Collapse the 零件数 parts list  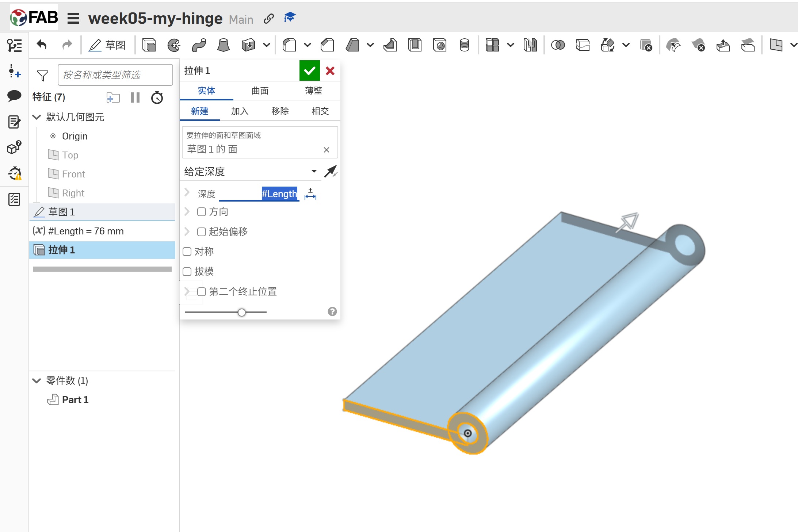pyautogui.click(x=37, y=381)
